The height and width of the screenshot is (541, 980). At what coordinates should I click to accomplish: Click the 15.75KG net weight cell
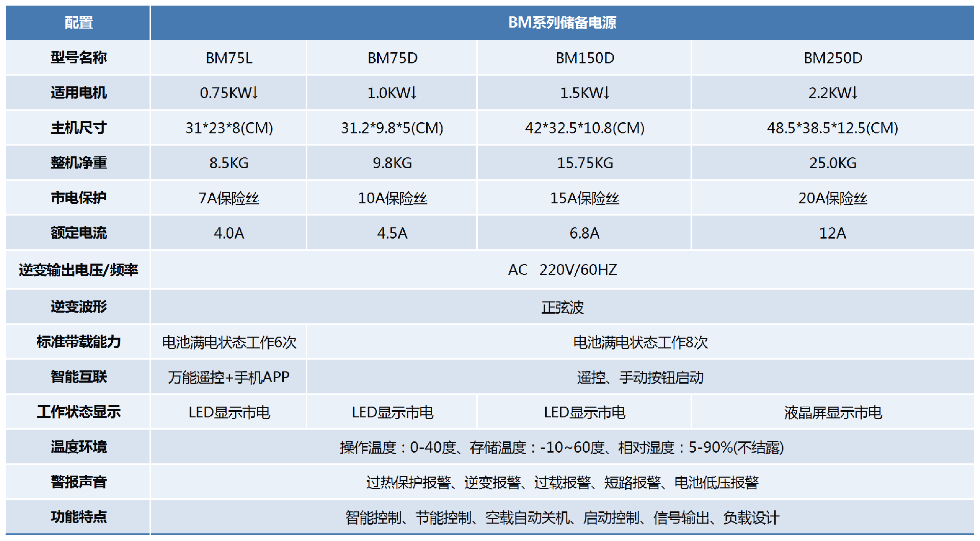click(x=584, y=163)
